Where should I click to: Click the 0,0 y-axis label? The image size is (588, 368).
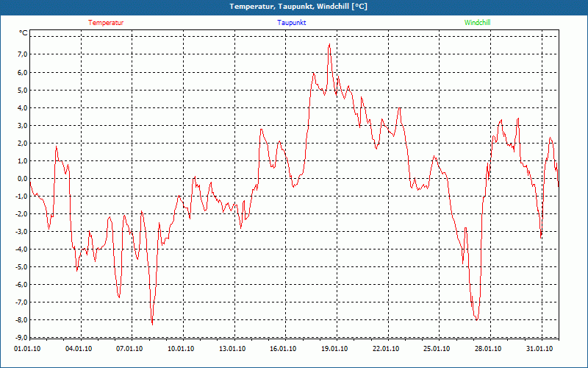coord(23,179)
